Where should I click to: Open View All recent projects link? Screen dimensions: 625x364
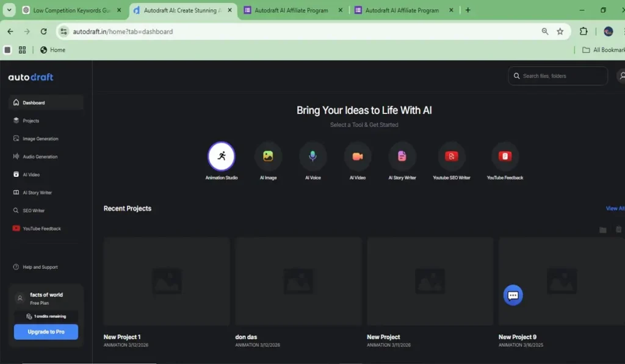(614, 209)
